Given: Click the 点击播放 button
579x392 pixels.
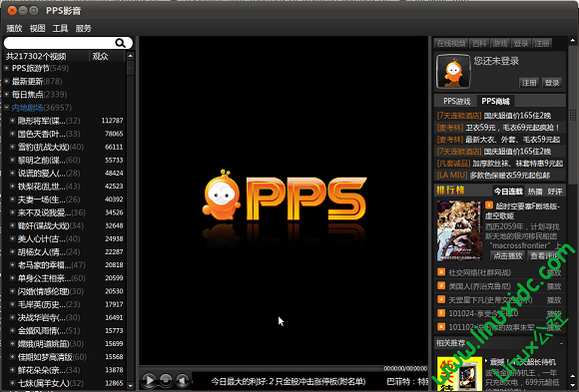Looking at the screenshot, I should point(508,255).
